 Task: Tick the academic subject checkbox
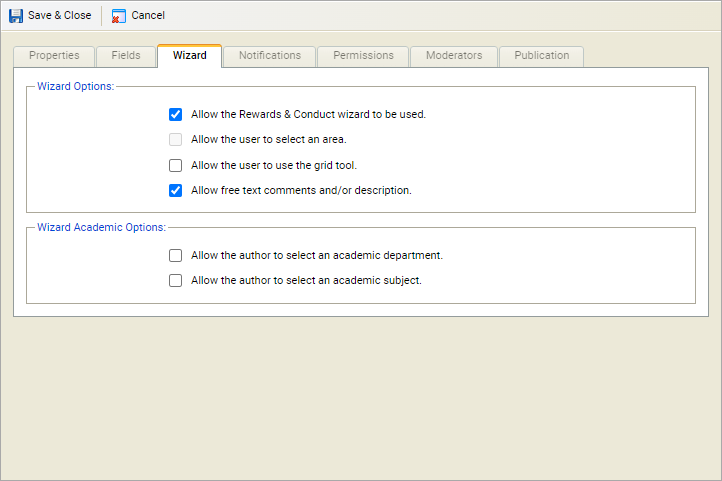(x=176, y=281)
